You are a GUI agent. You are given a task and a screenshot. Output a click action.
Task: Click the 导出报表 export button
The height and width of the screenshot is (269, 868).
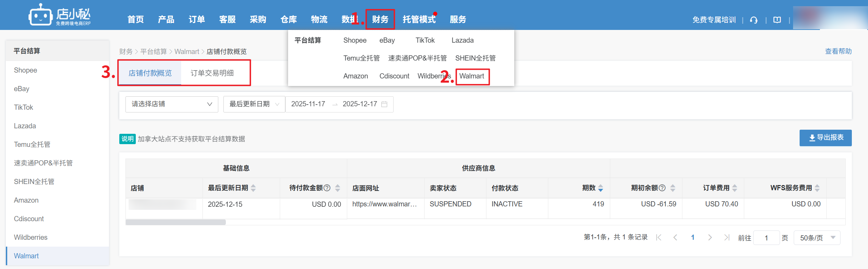click(826, 138)
